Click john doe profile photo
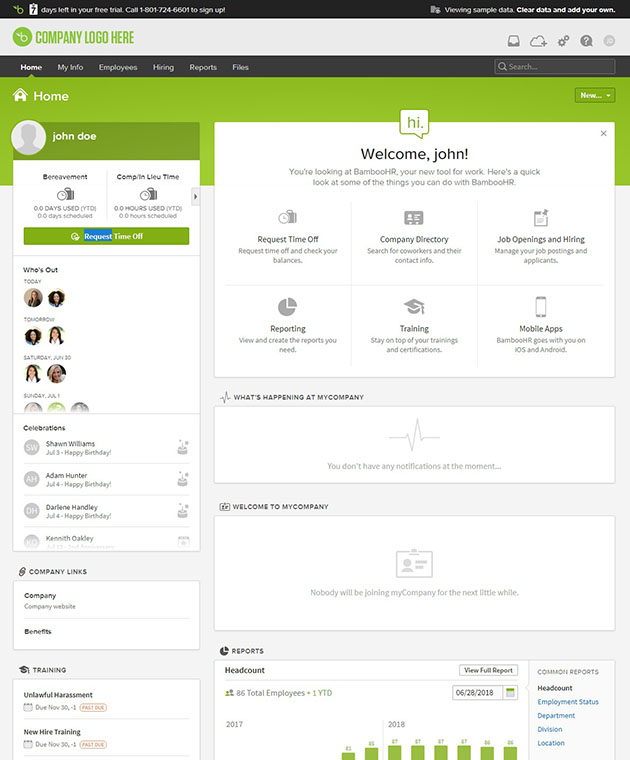630x760 pixels. 29,138
